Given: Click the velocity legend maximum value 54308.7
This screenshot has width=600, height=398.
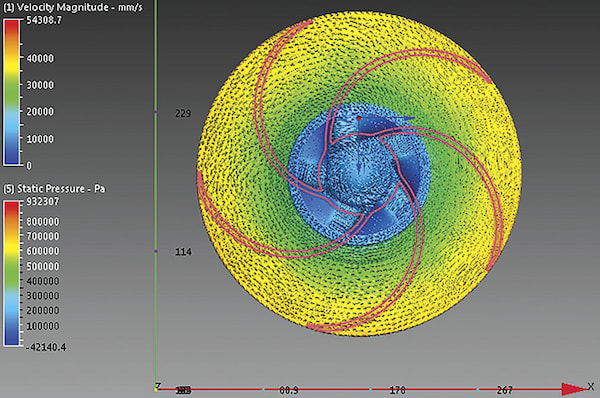Looking at the screenshot, I should (x=44, y=20).
